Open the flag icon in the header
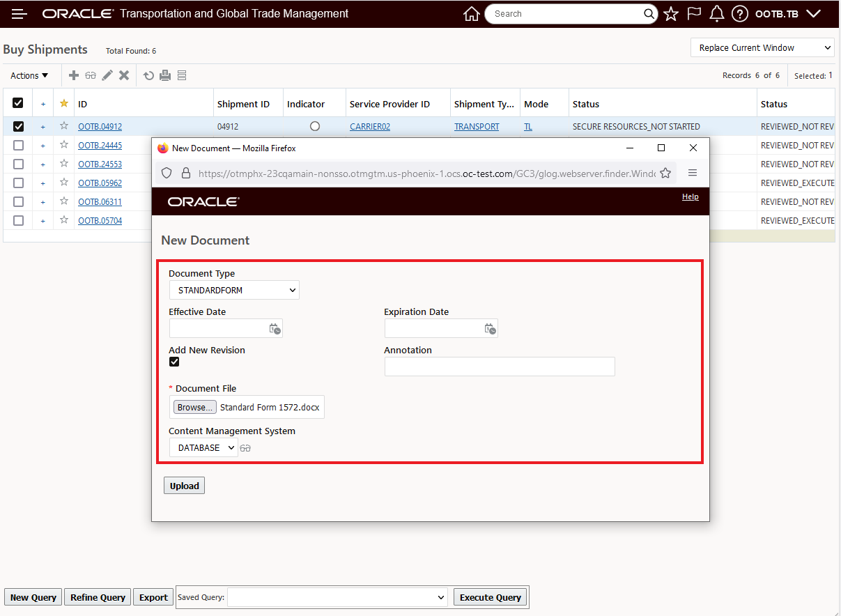 pos(694,14)
